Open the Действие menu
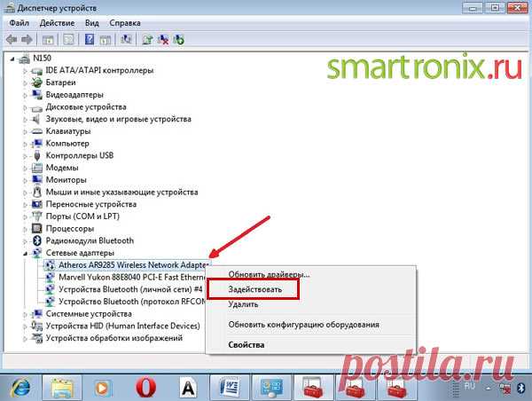 click(x=57, y=23)
